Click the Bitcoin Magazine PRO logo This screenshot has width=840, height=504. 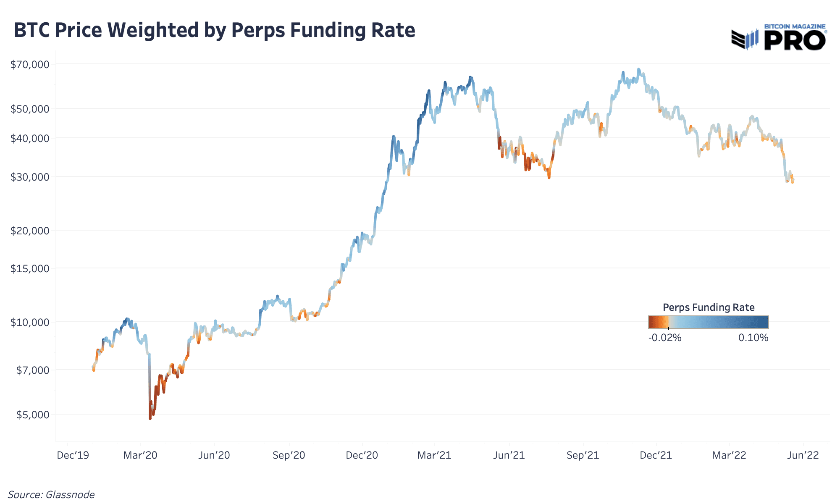(779, 37)
